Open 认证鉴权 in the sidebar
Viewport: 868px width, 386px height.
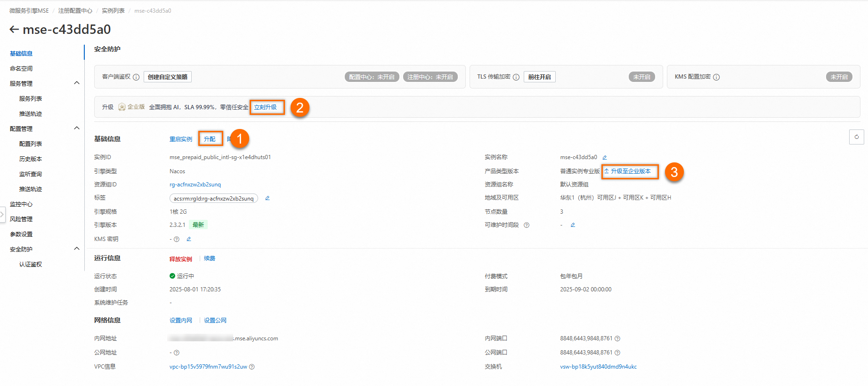tap(31, 265)
